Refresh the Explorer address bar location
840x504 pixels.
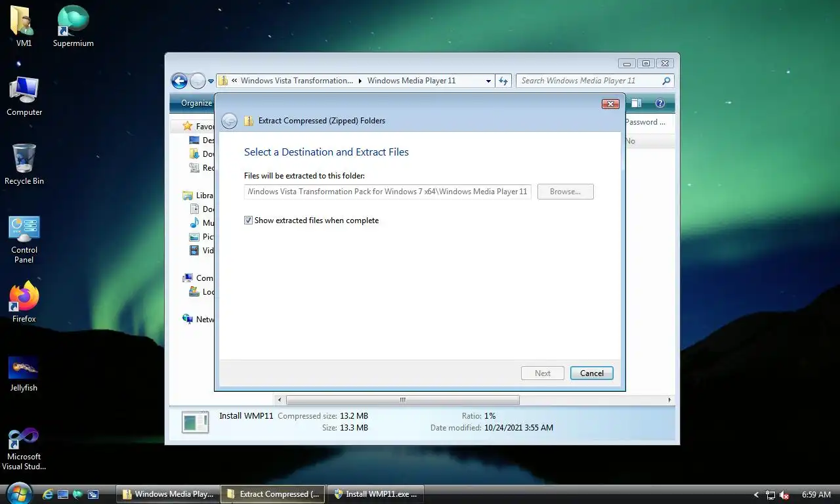coord(503,81)
